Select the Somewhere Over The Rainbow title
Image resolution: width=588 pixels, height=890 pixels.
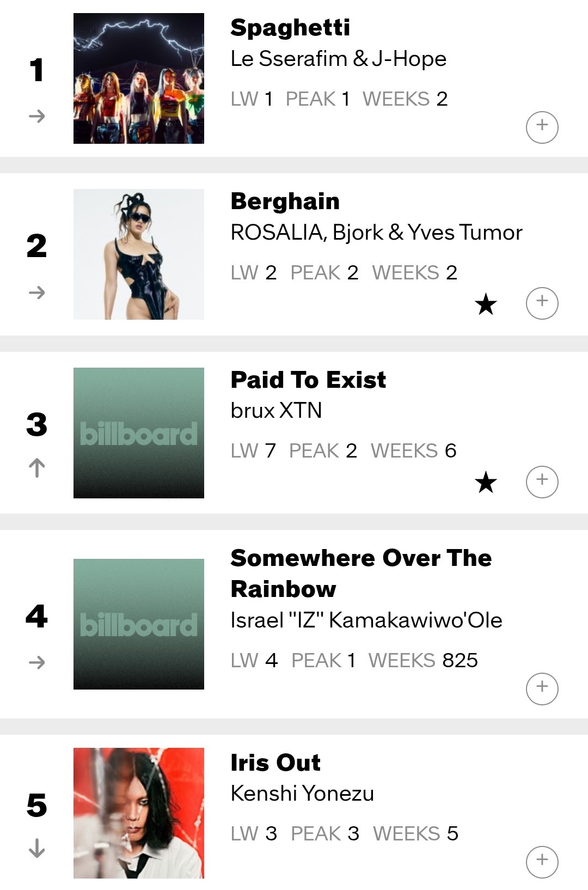(x=360, y=573)
